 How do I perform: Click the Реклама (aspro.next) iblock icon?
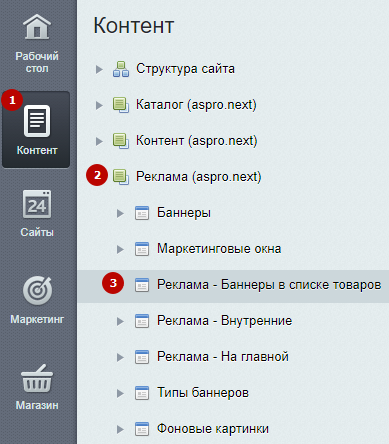pos(121,177)
